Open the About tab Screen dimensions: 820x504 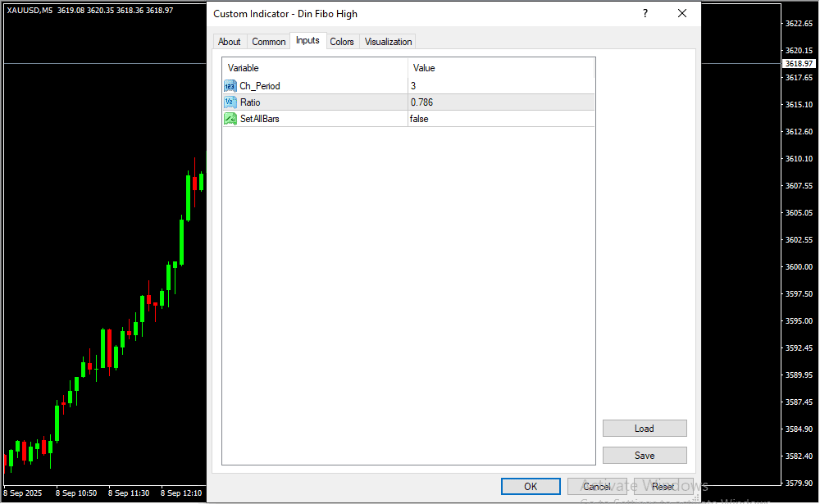[x=230, y=42]
